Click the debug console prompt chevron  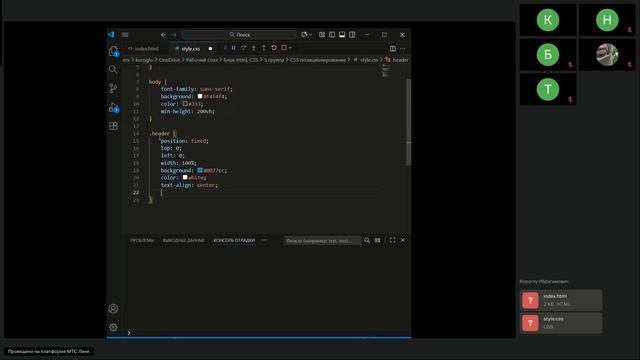pos(129,333)
